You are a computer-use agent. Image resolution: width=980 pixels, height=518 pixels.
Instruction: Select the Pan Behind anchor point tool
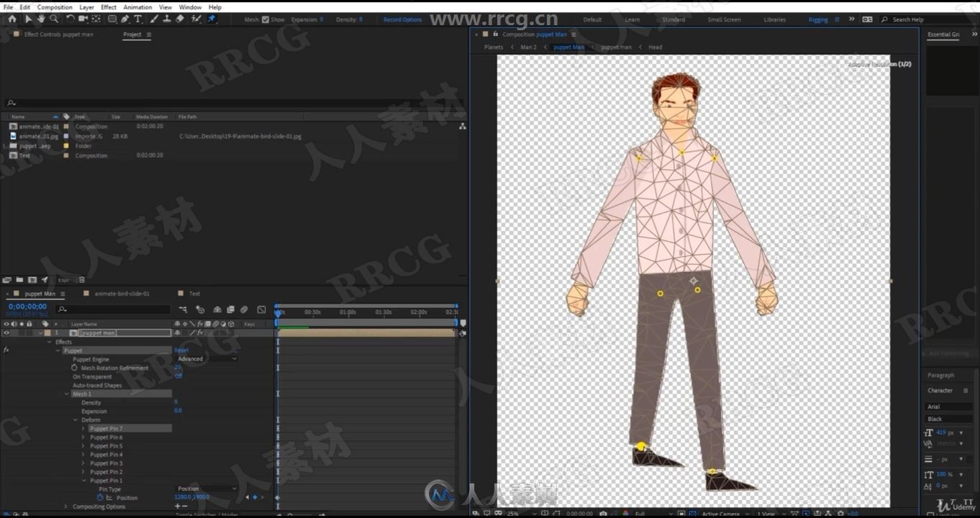(96, 19)
